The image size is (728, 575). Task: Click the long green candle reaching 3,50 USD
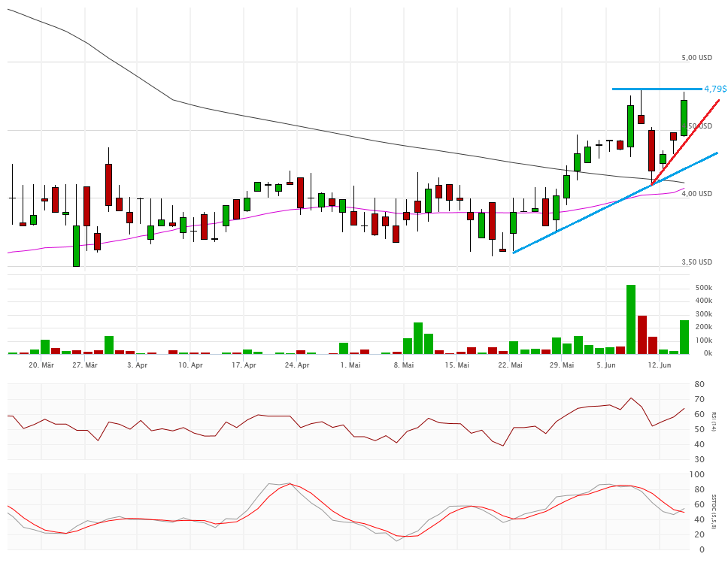point(76,245)
